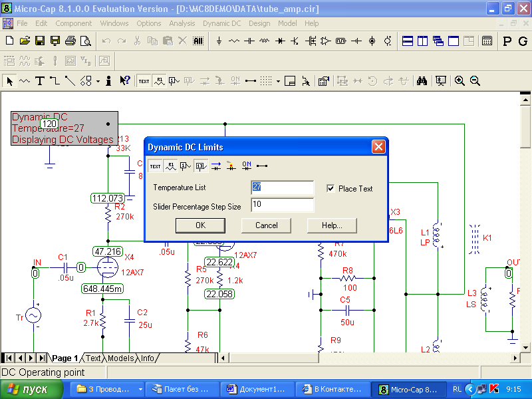Viewport: 532px width, 399px height.
Task: Toggle Node Numbers in main toolbar
Action: click(174, 81)
